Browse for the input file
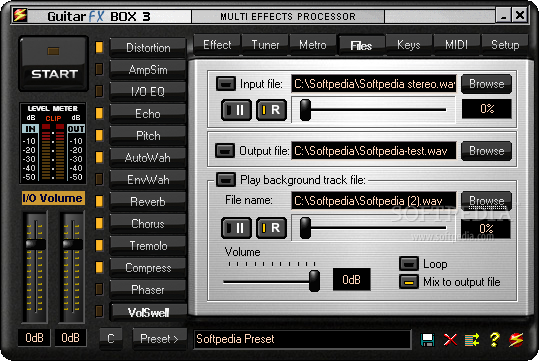 [486, 84]
